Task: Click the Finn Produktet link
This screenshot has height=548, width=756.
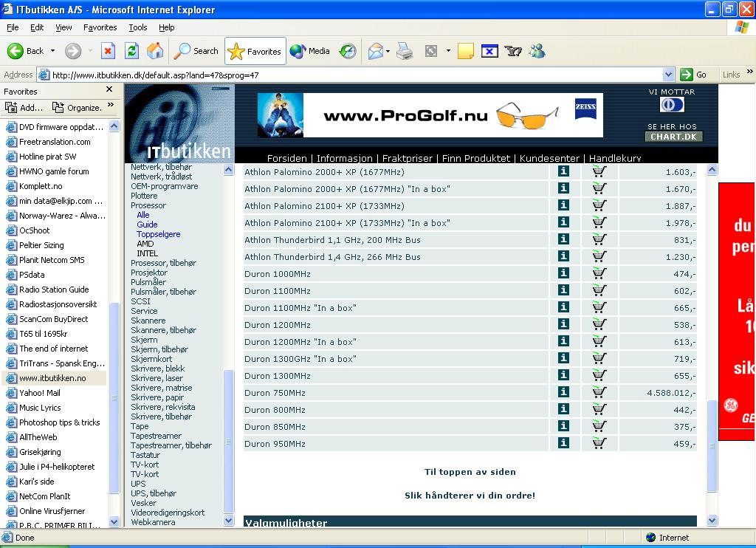Action: click(476, 158)
